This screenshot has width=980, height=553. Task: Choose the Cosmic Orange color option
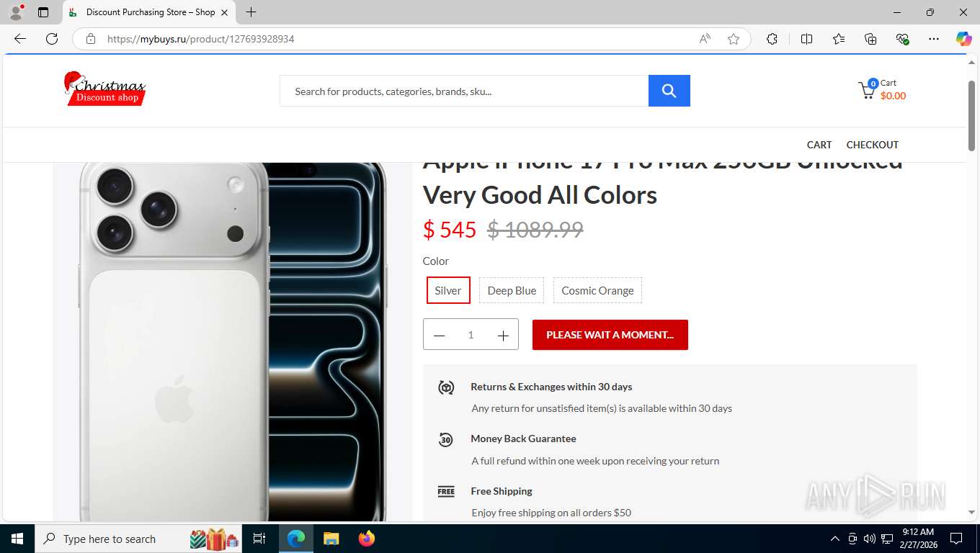coord(597,290)
